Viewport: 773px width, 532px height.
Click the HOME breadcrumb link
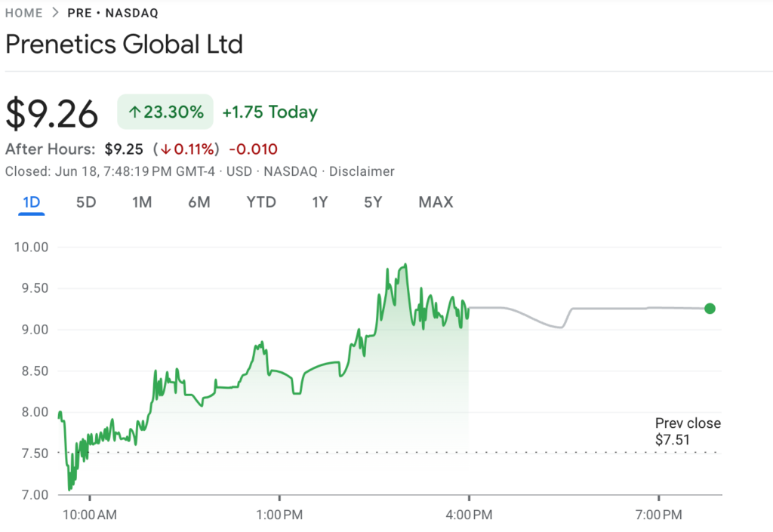[23, 13]
